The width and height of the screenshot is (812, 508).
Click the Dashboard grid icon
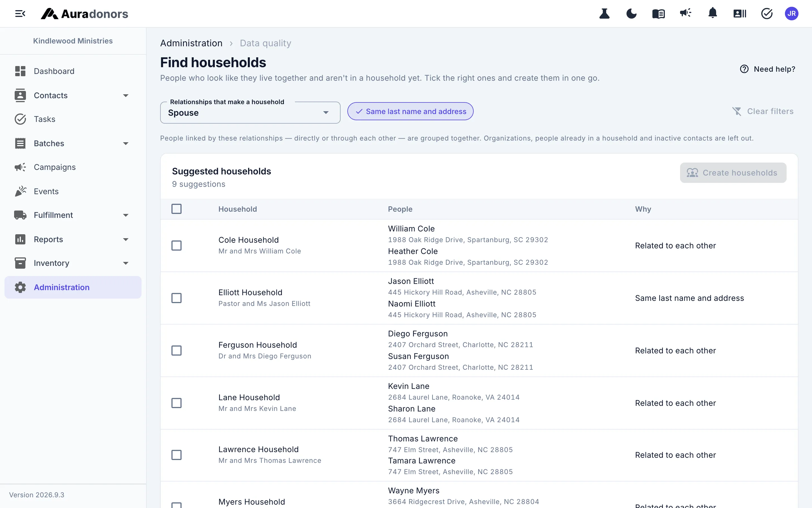[20, 71]
